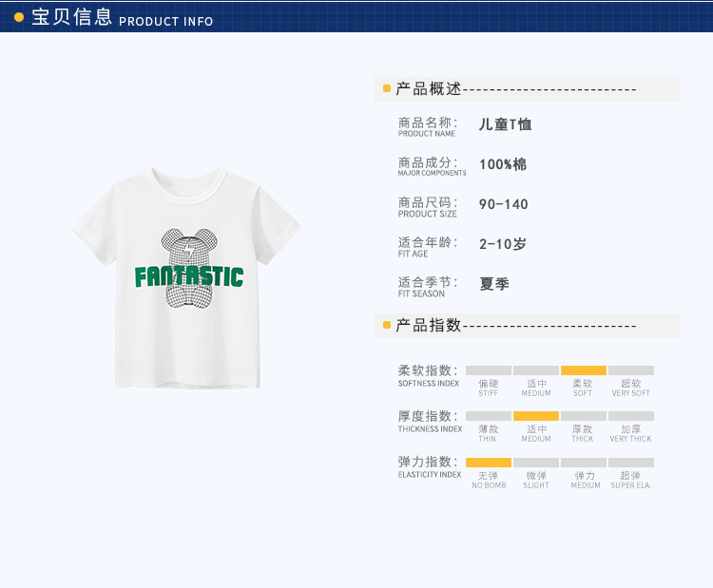Select the VERY THICK thickness segment
This screenshot has height=588, width=713.
tap(631, 416)
